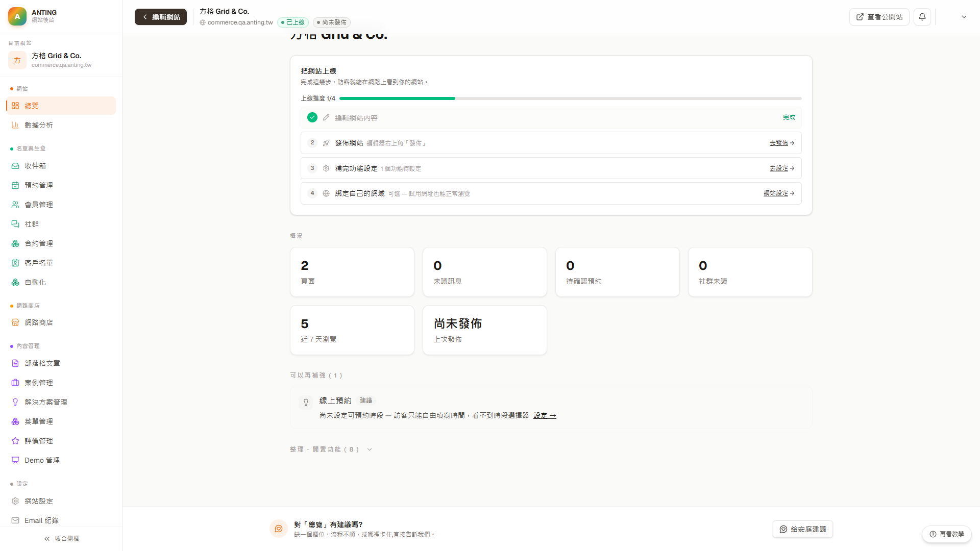The height and width of the screenshot is (551, 980).
Task: Click the 解決方案管理 lightbulb icon
Action: 15,402
